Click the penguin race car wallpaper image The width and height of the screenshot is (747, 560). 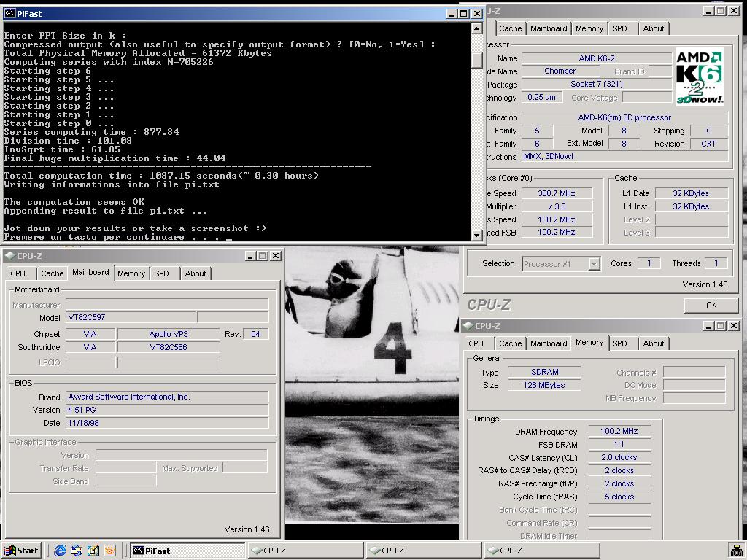pyautogui.click(x=371, y=386)
